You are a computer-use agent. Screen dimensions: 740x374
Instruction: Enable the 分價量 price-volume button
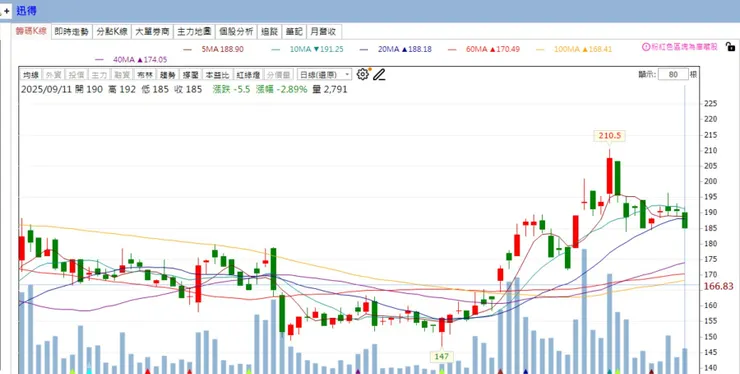pyautogui.click(x=278, y=75)
